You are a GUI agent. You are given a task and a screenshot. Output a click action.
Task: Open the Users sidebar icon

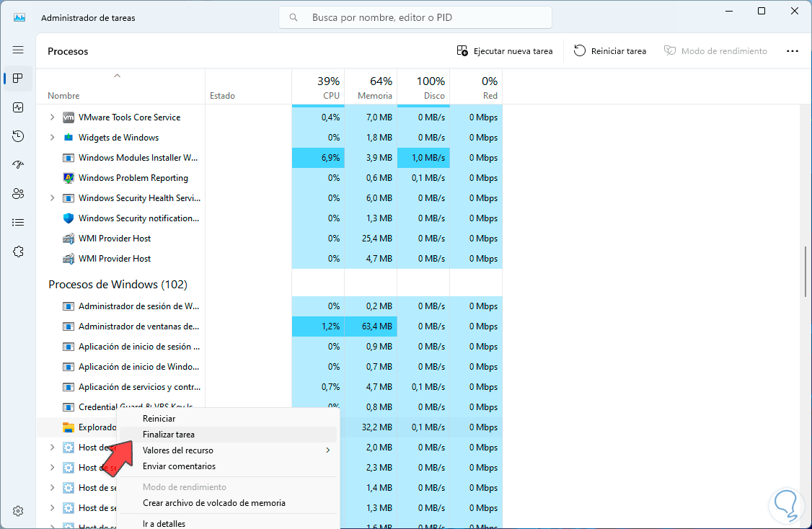point(18,194)
